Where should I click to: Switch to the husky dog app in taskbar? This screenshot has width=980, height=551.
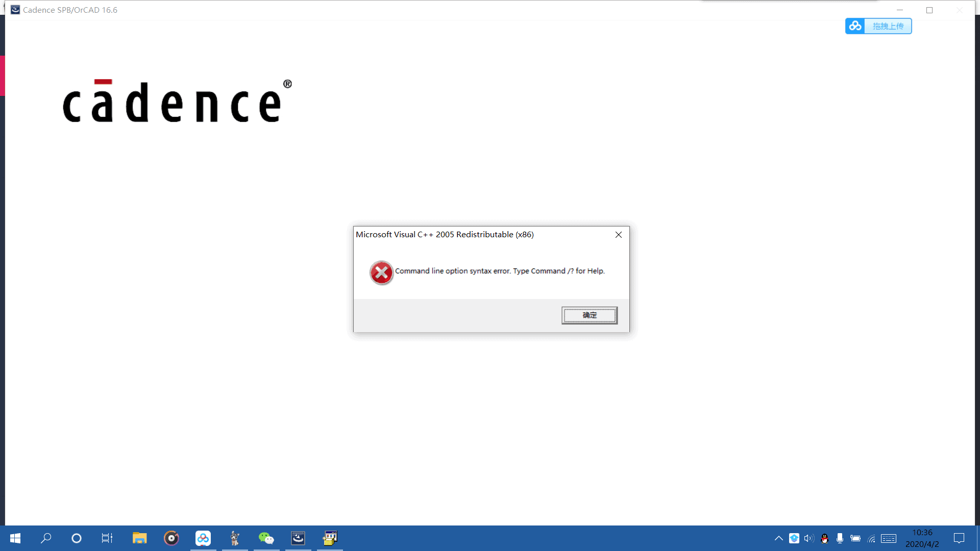pos(235,538)
